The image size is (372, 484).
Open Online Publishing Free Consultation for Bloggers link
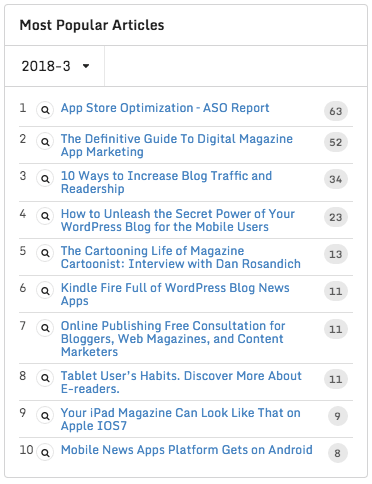coord(173,338)
